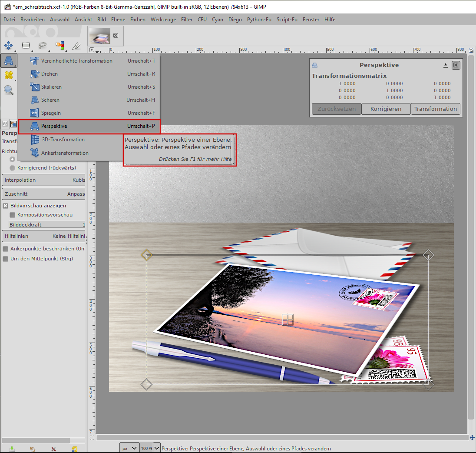Expand the px unit selector

(129, 448)
